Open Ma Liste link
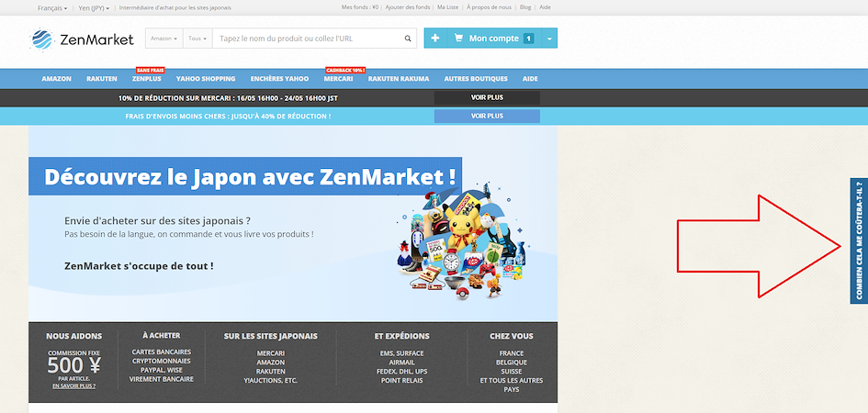This screenshot has width=868, height=413. click(x=448, y=7)
